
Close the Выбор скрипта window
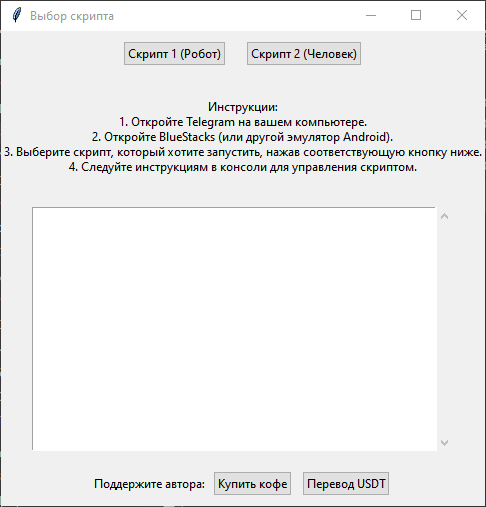coord(462,15)
